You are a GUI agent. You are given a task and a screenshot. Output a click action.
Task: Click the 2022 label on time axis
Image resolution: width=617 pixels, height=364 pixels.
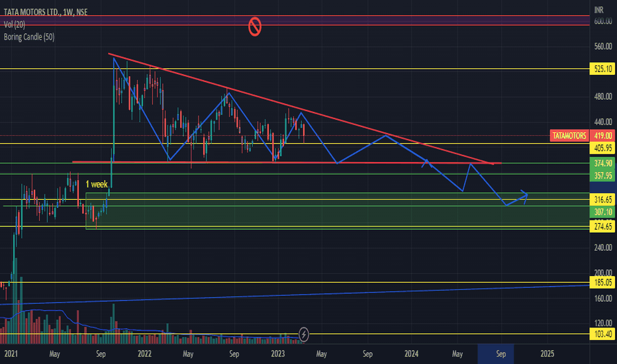pyautogui.click(x=144, y=354)
